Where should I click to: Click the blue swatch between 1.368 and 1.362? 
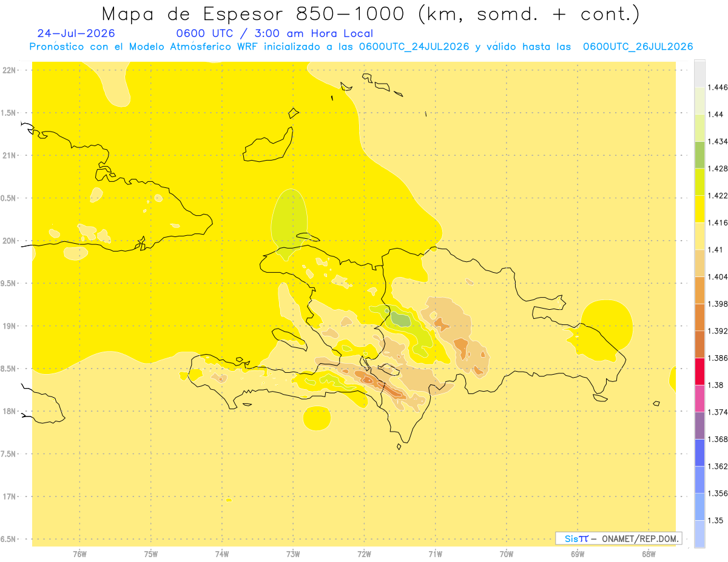tap(699, 452)
